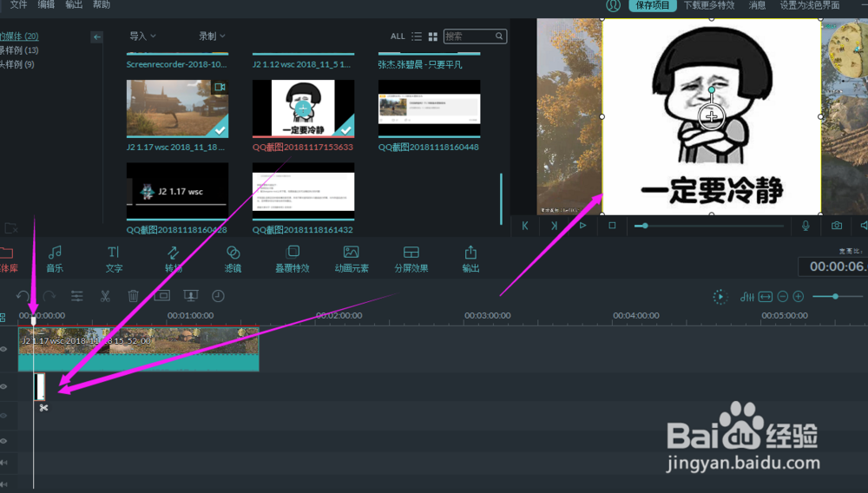Start render preview with dotted circle icon
The width and height of the screenshot is (868, 493).
point(720,297)
